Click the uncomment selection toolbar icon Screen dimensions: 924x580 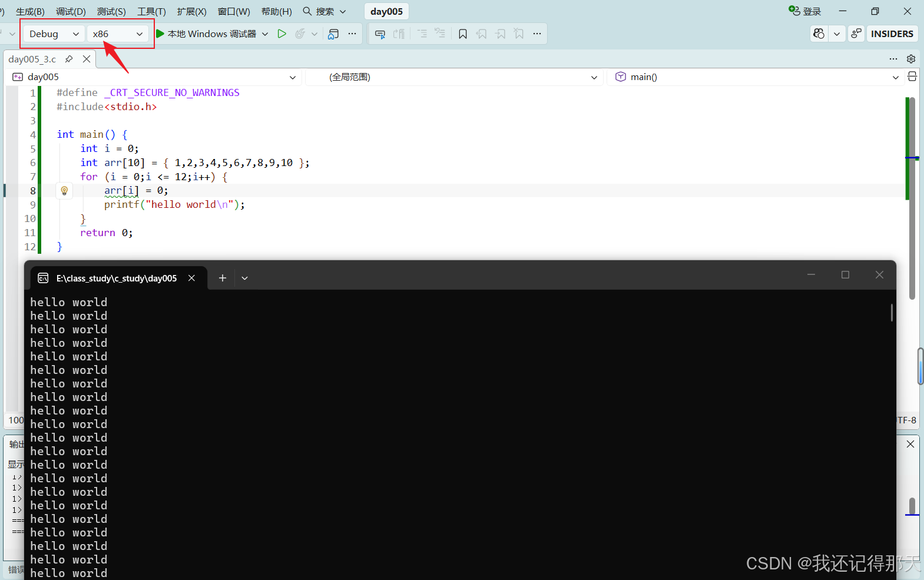coord(399,34)
